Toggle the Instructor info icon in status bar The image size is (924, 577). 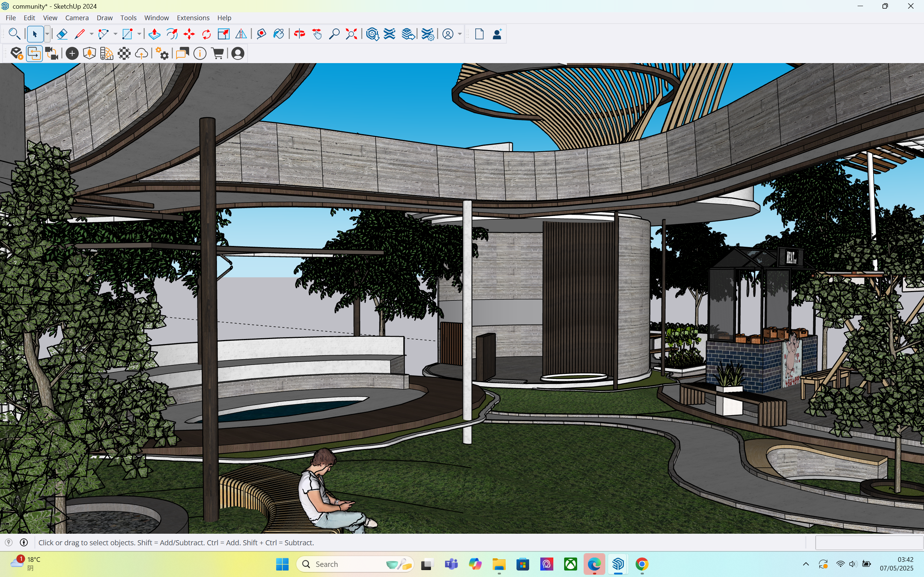(x=24, y=542)
